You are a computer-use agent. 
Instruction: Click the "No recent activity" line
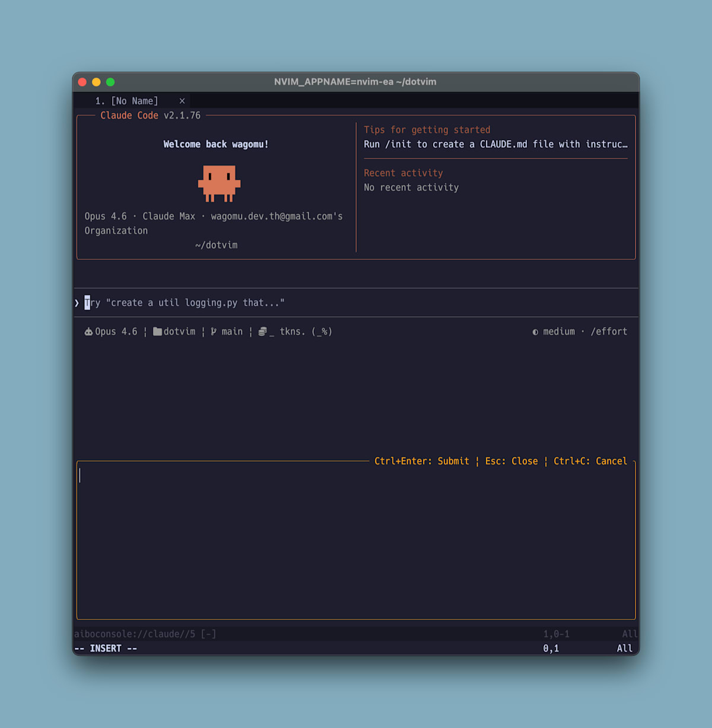411,187
